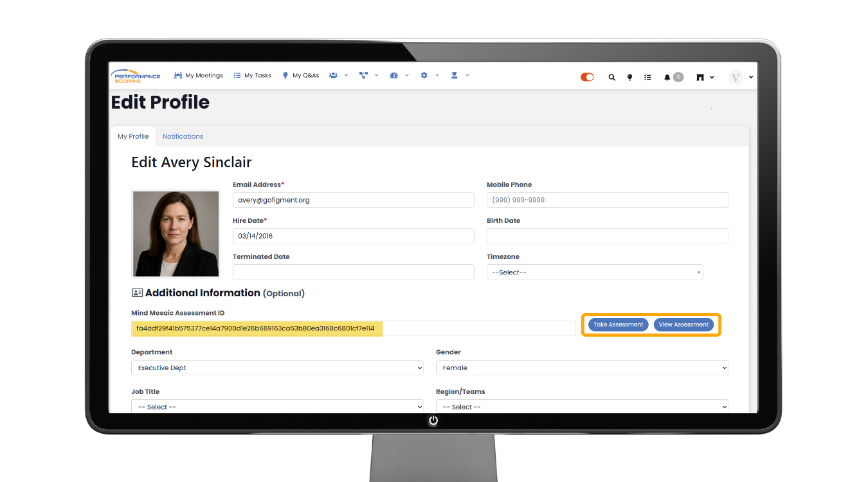868x482 pixels.
Task: Click the View Assessment button
Action: pyautogui.click(x=683, y=325)
